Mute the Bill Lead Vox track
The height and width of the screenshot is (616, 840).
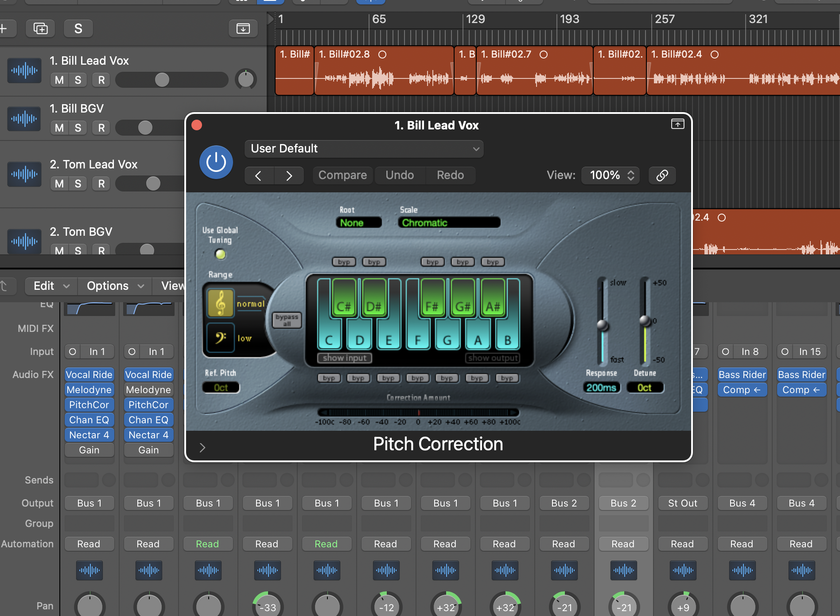[x=59, y=80]
